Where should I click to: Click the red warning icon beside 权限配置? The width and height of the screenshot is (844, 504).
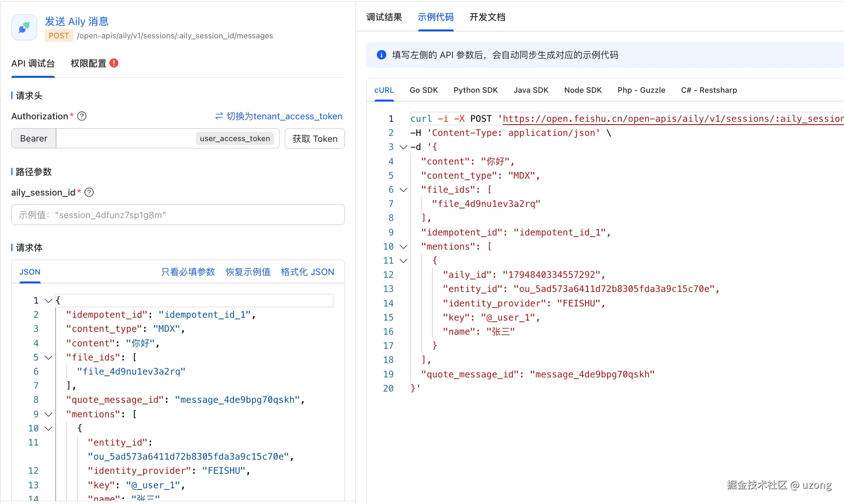coord(114,63)
